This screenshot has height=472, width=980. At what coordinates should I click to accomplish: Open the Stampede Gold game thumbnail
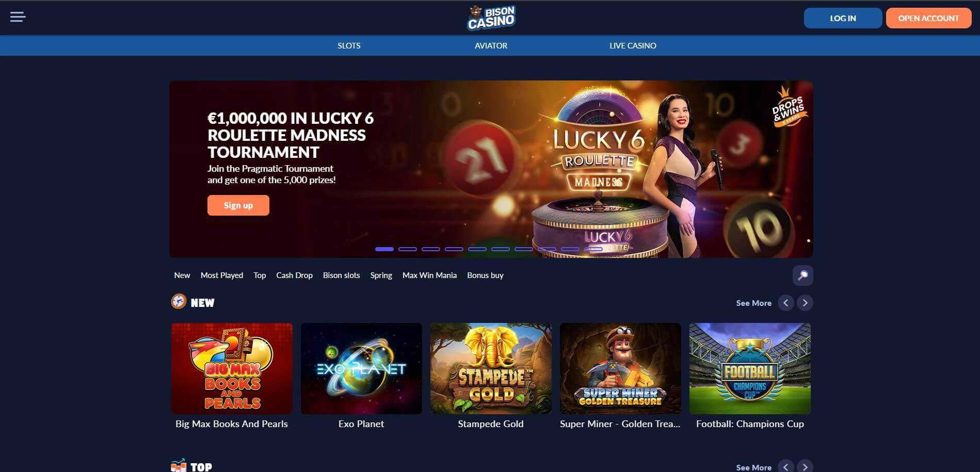point(491,368)
